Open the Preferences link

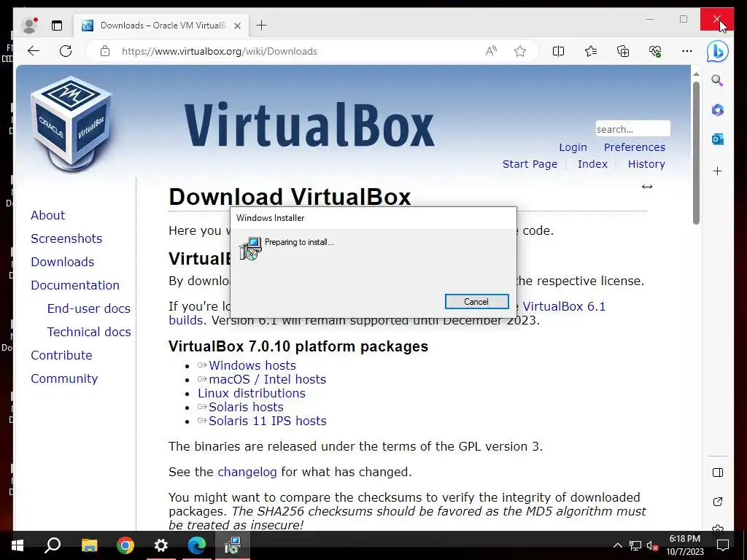pos(635,147)
